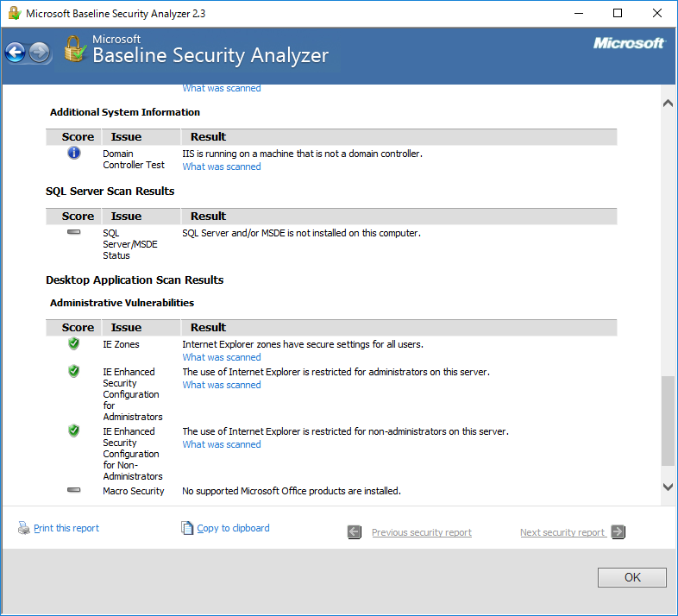Open What was scanned for non-administrators IE restriction
Viewport: 678px width, 616px height.
click(222, 444)
